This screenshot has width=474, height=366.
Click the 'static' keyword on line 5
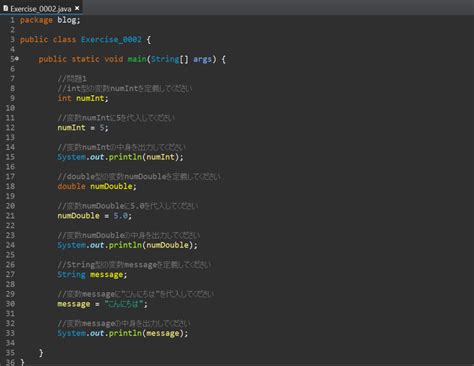pos(86,59)
